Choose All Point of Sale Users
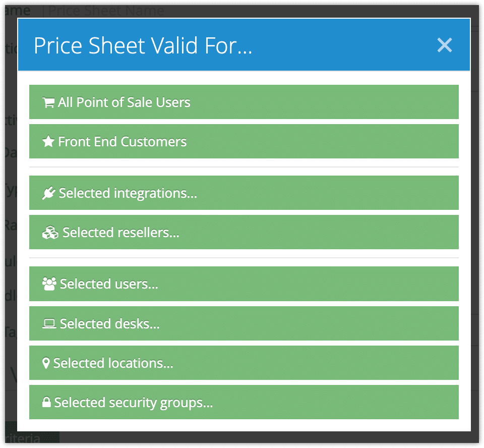The width and height of the screenshot is (484, 448). (244, 102)
